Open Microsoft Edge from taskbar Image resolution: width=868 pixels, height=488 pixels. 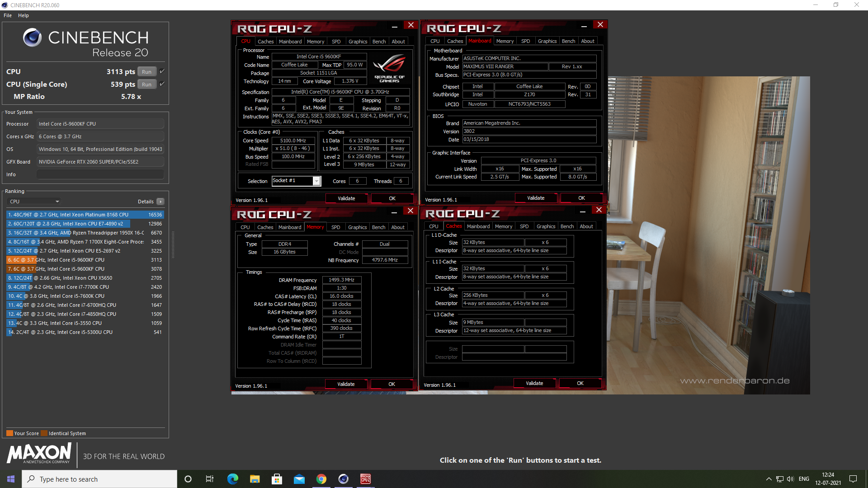[232, 479]
